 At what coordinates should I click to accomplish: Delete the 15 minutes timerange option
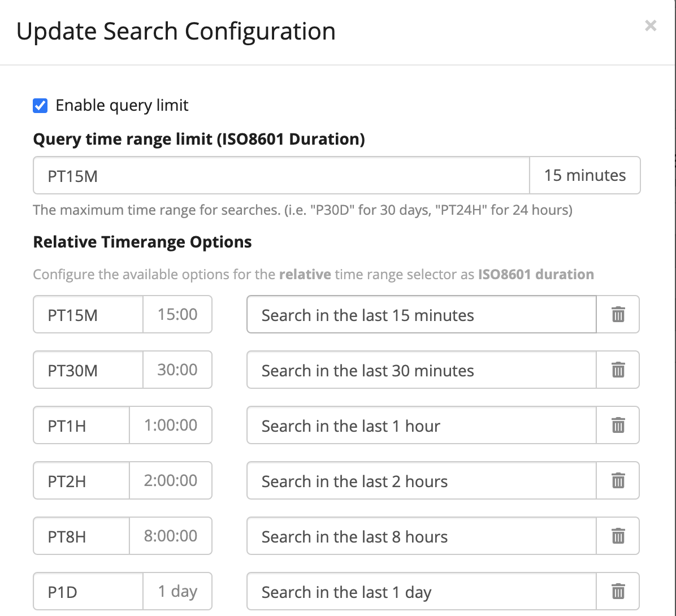(618, 315)
